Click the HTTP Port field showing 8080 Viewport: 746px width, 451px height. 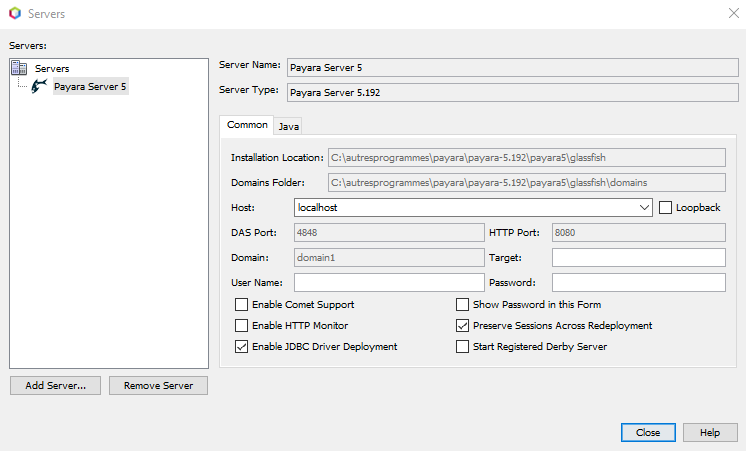tap(638, 233)
